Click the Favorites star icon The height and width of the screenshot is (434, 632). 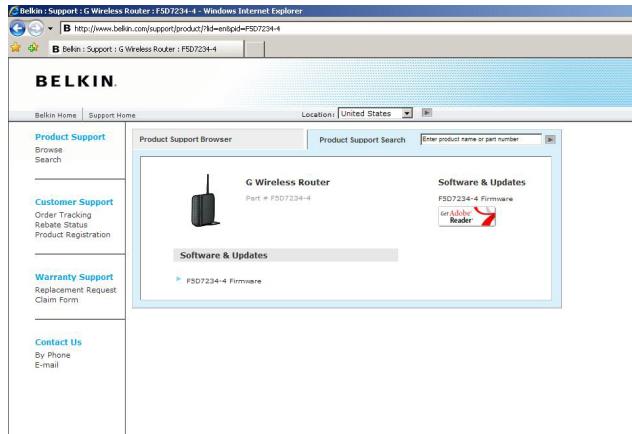point(16,48)
